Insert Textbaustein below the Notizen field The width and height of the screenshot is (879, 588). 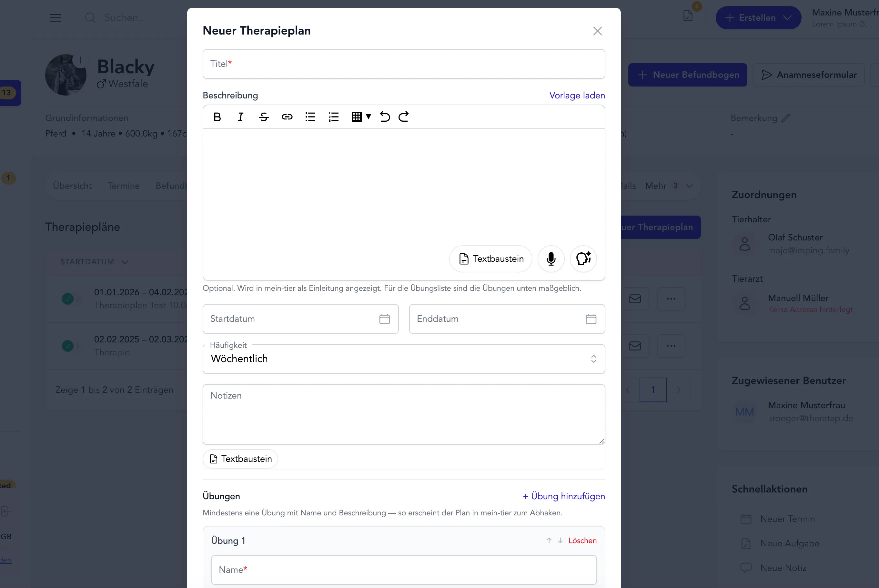240,459
